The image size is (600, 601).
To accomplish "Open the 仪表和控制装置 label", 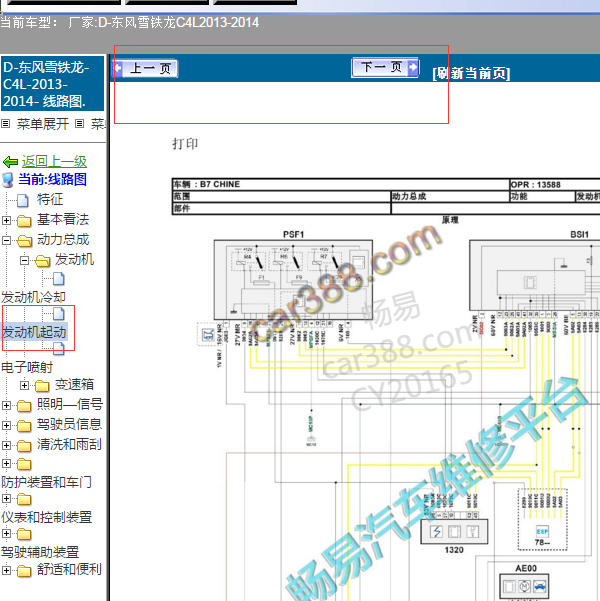I will [x=46, y=517].
